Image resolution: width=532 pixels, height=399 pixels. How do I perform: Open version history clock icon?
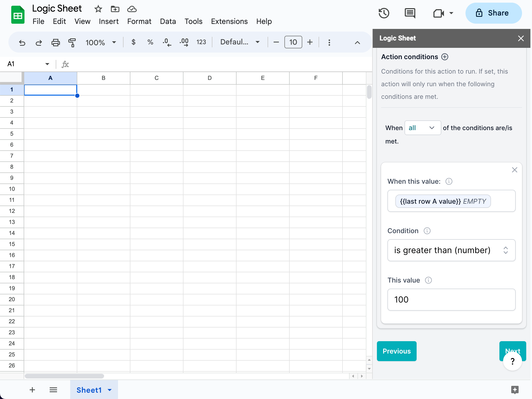click(x=384, y=13)
